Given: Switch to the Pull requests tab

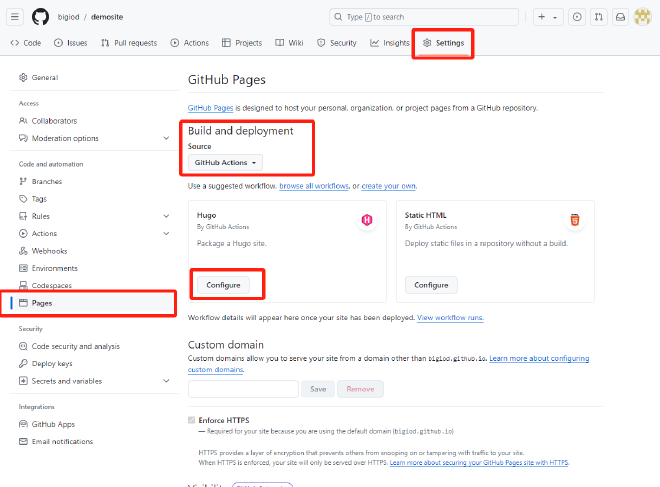Looking at the screenshot, I should [x=129, y=43].
